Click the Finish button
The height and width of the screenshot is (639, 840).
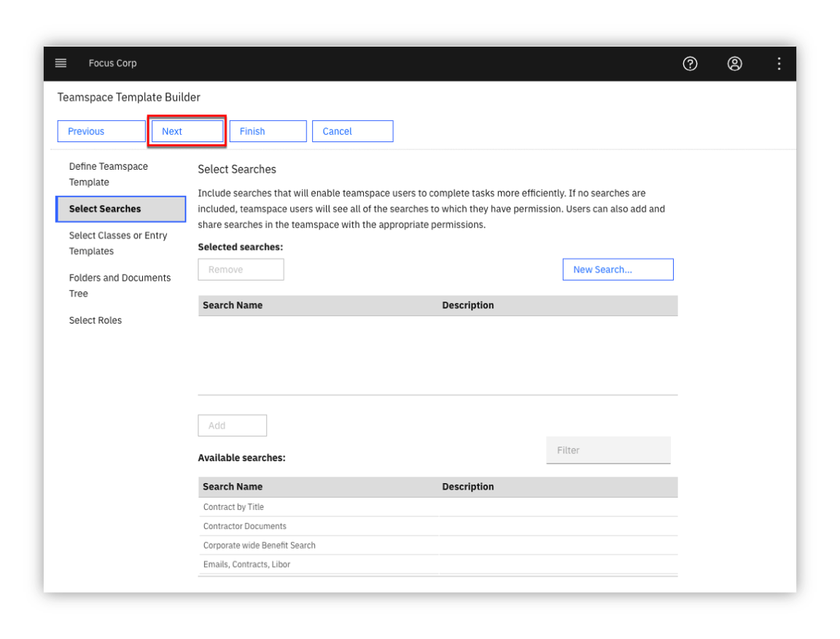[x=268, y=131]
